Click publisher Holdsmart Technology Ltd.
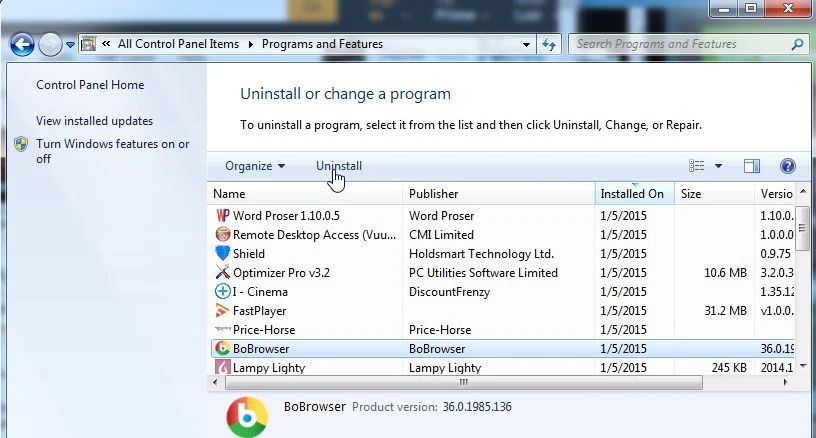The image size is (816, 438). pyautogui.click(x=481, y=254)
